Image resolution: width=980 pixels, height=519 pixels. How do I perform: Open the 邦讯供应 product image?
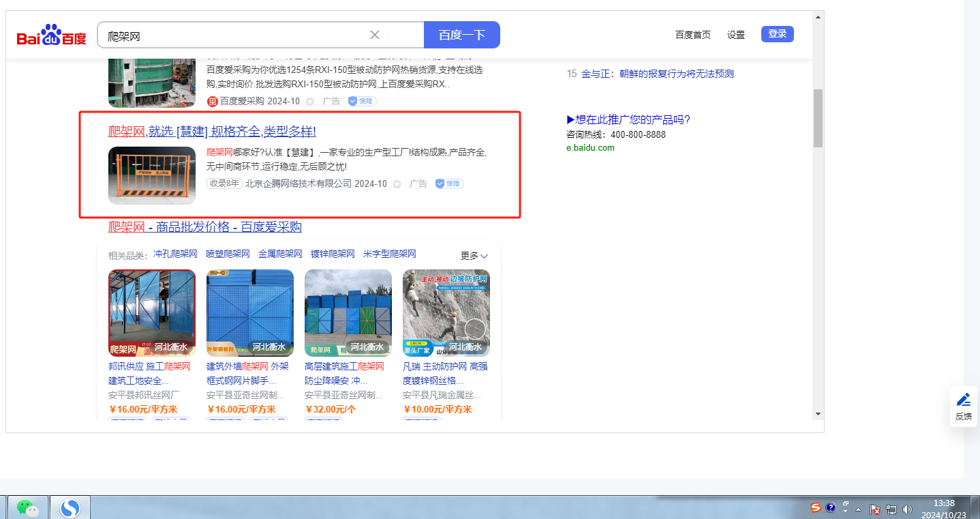(152, 313)
